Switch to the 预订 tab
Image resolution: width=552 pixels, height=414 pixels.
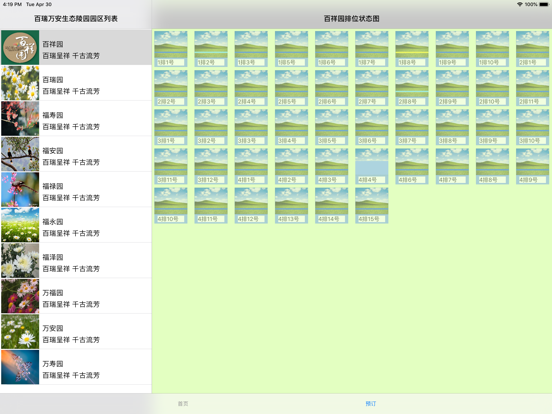pos(371,403)
